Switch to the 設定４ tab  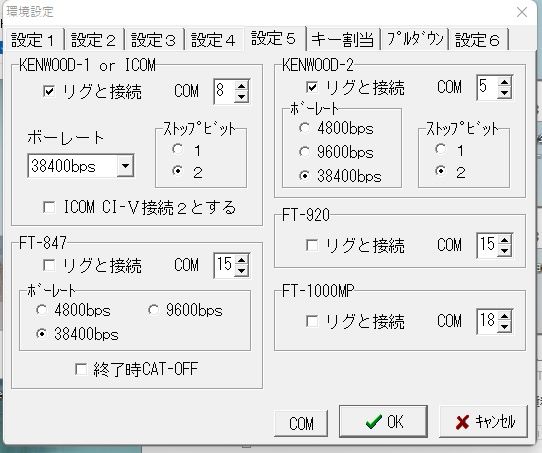coord(214,40)
